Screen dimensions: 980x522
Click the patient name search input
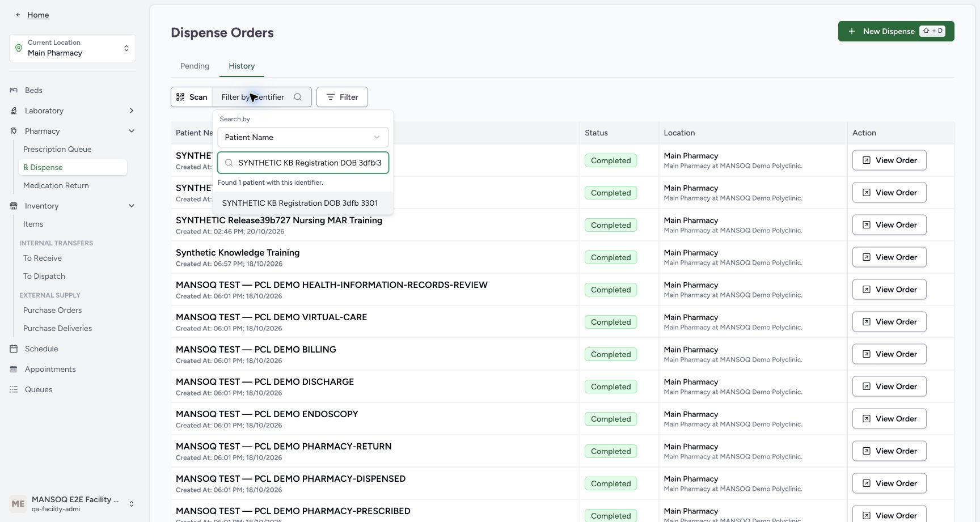point(303,163)
